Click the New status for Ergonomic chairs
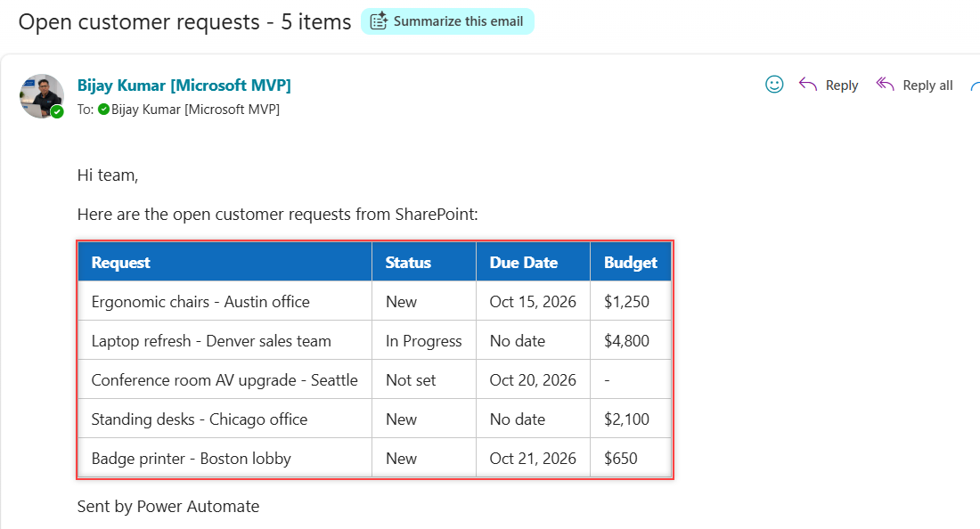 pyautogui.click(x=424, y=302)
